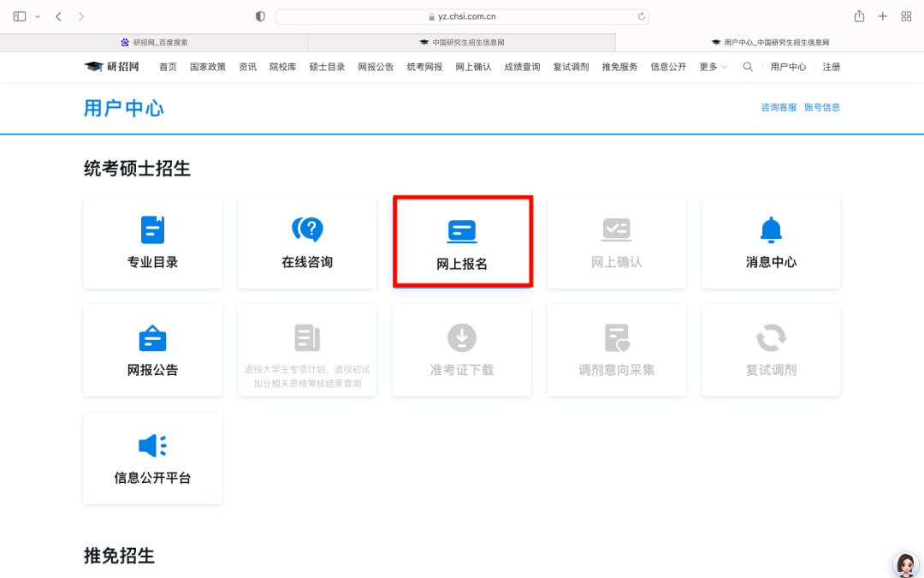Viewport: 924px width, 578px height.
Task: Open the customer service avatar chat icon
Action: coord(905,564)
